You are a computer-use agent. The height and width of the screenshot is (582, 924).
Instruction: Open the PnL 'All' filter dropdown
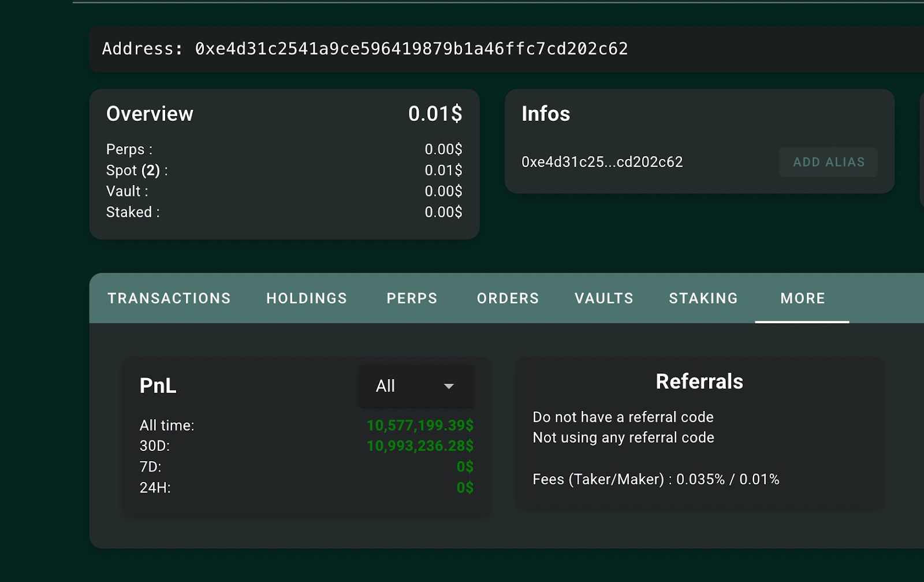(416, 386)
